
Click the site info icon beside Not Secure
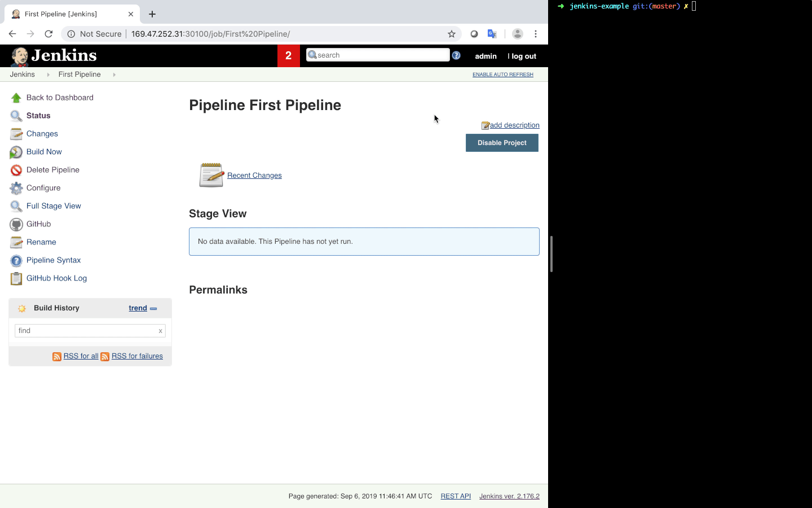[71, 34]
